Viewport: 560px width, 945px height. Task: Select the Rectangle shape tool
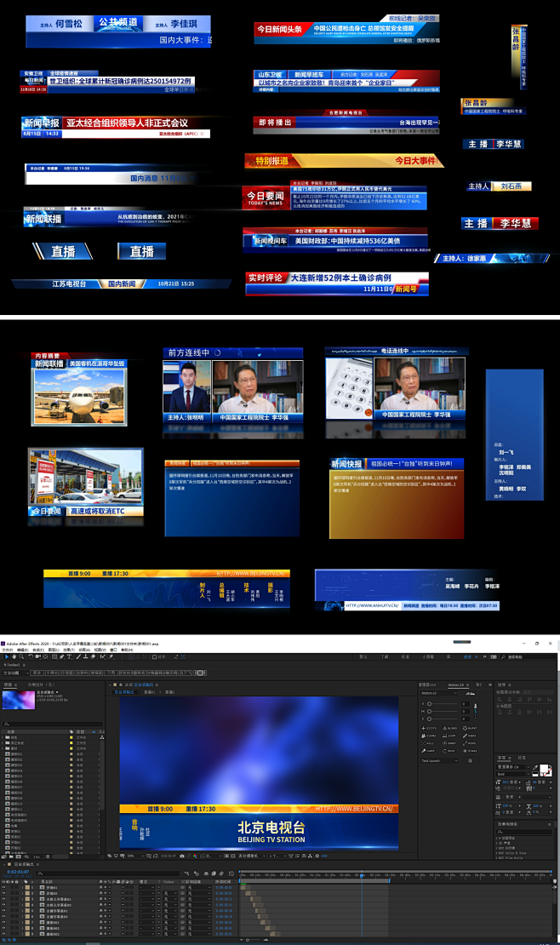54,656
